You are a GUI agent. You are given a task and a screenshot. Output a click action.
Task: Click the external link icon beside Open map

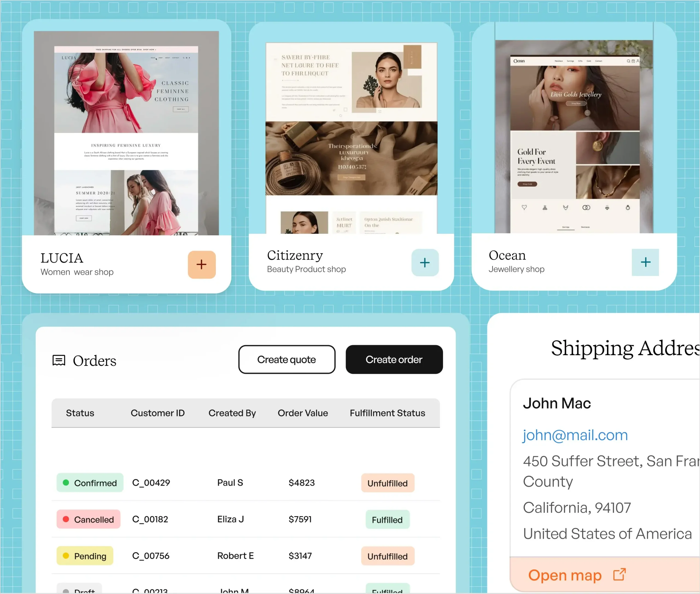[x=619, y=575]
